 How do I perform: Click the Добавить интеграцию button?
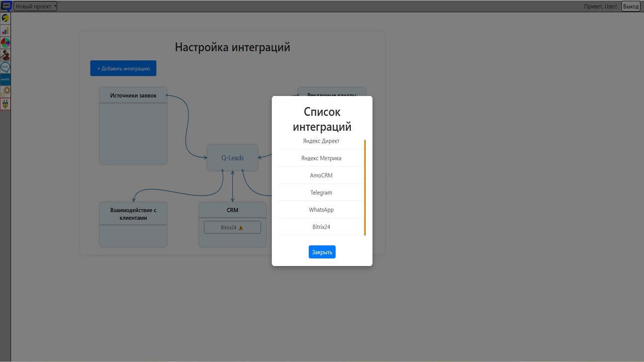tap(123, 68)
